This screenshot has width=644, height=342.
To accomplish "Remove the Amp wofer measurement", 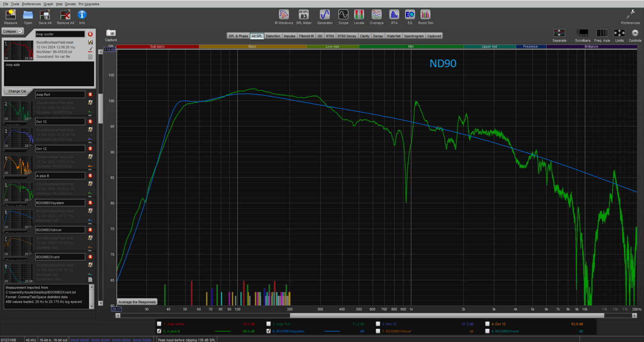I will point(90,34).
